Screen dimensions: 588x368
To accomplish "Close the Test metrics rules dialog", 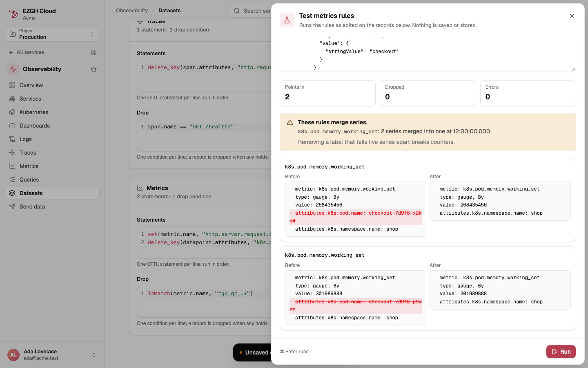I will (x=572, y=16).
